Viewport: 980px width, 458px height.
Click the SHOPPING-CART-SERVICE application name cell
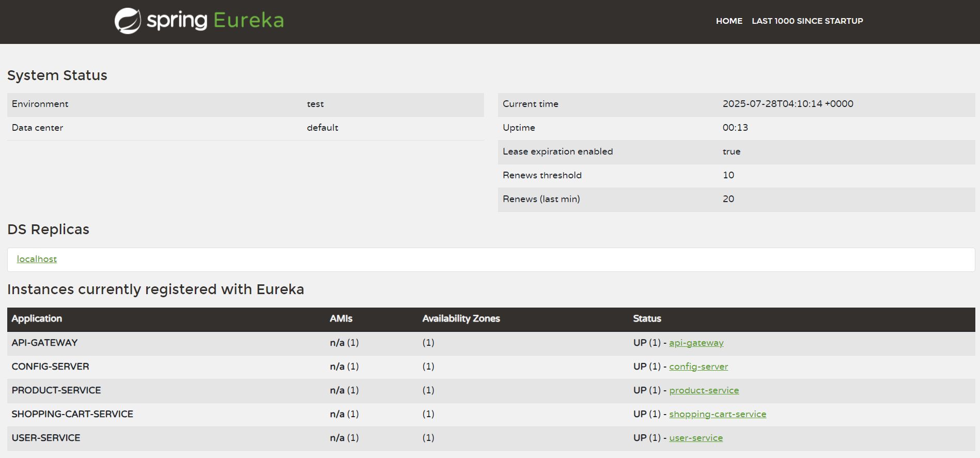[72, 414]
